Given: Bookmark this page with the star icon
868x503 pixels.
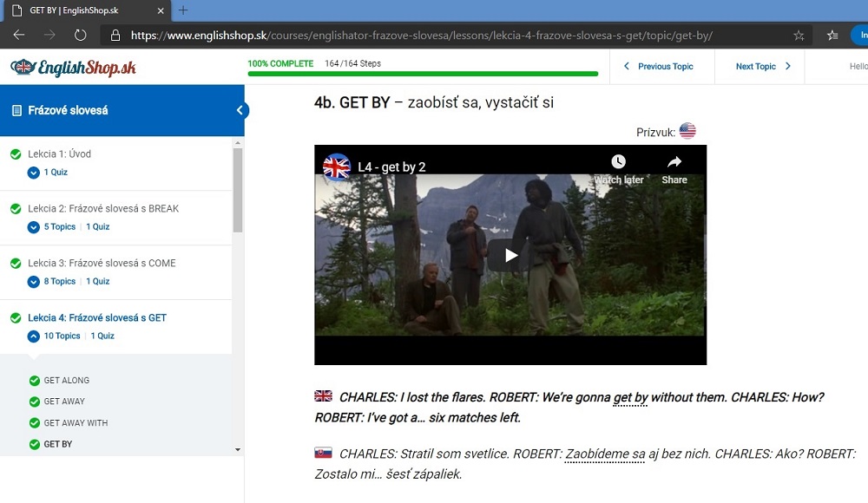Looking at the screenshot, I should click(x=799, y=36).
